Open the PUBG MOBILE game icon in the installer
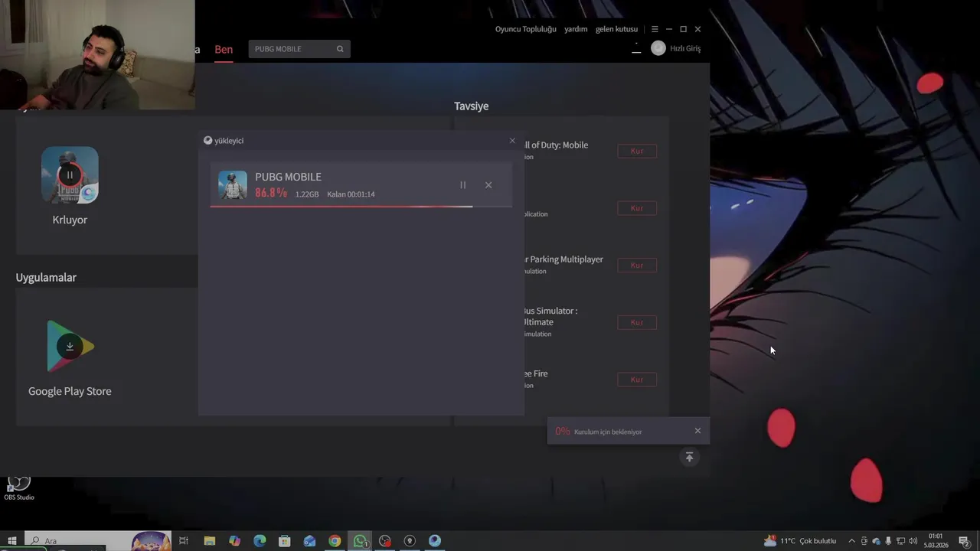Image resolution: width=980 pixels, height=551 pixels. [x=233, y=185]
